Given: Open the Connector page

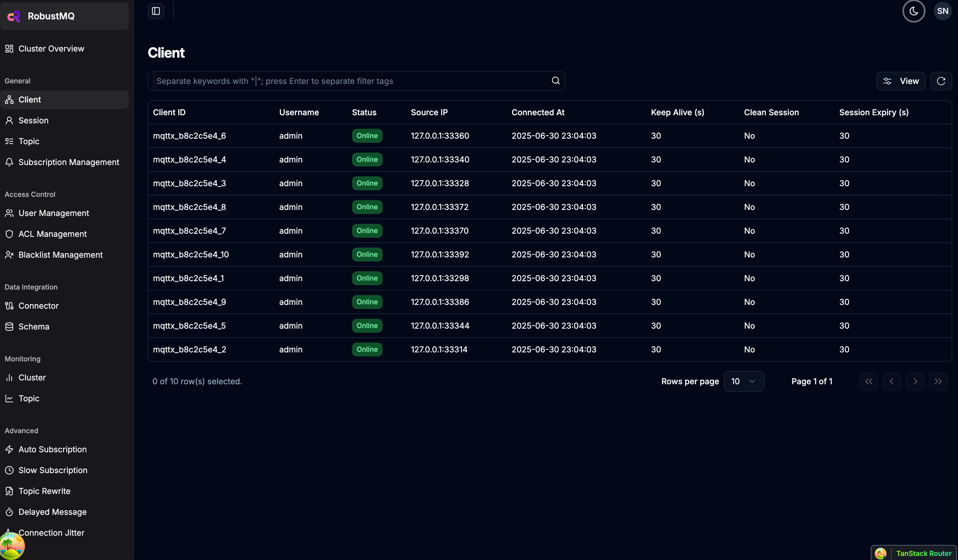Looking at the screenshot, I should click(39, 306).
